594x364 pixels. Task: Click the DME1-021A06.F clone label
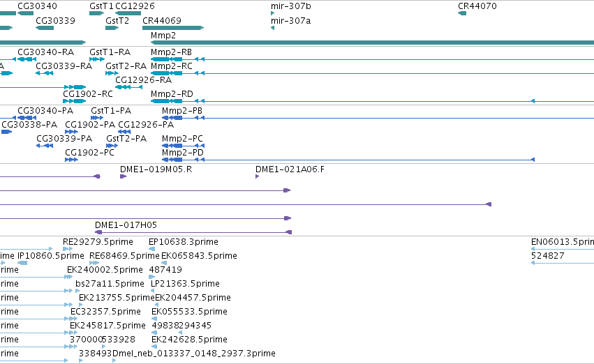coord(290,169)
